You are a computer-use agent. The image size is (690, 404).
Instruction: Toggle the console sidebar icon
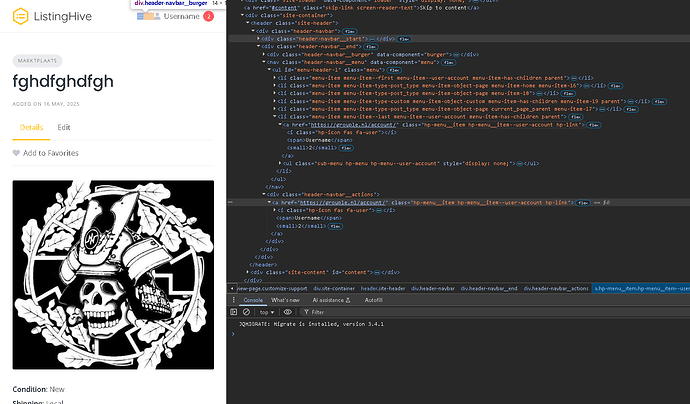pyautogui.click(x=234, y=312)
